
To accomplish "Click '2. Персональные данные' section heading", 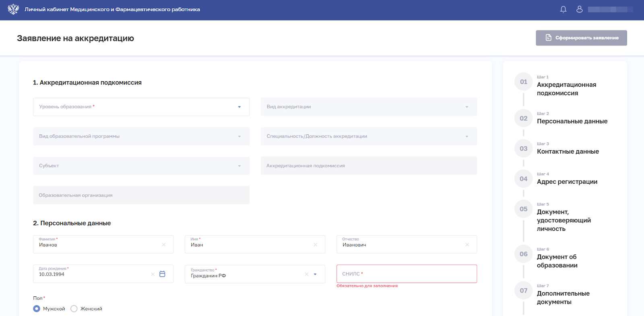I will (72, 223).
